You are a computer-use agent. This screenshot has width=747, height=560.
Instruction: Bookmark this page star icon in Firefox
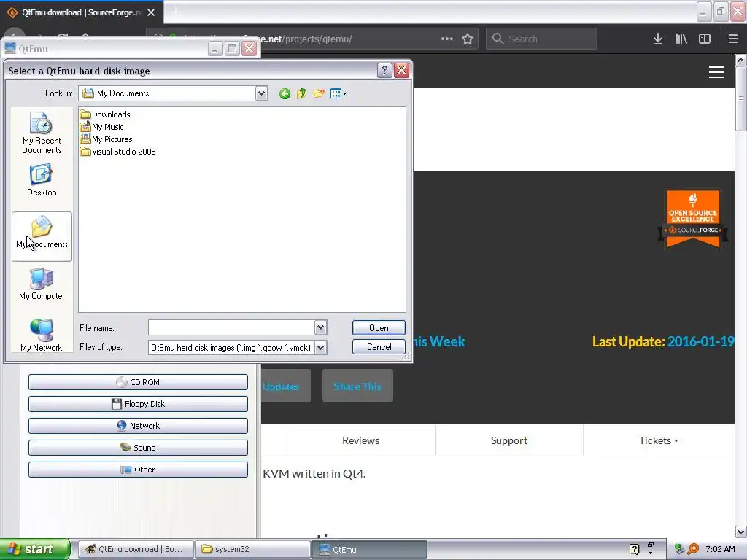coord(468,39)
